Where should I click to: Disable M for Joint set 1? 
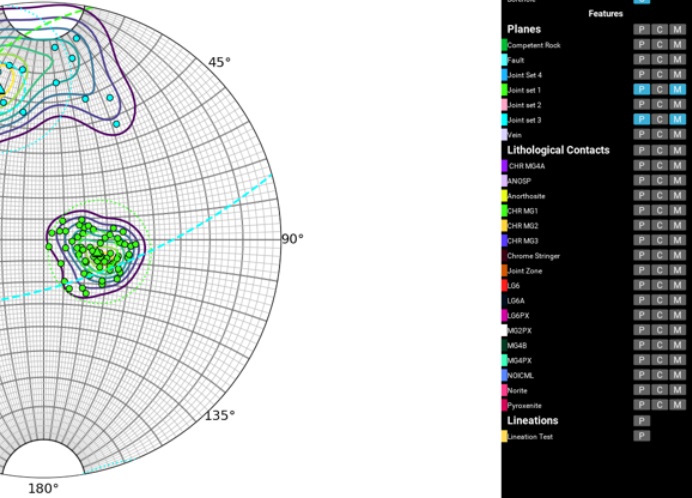pos(677,90)
